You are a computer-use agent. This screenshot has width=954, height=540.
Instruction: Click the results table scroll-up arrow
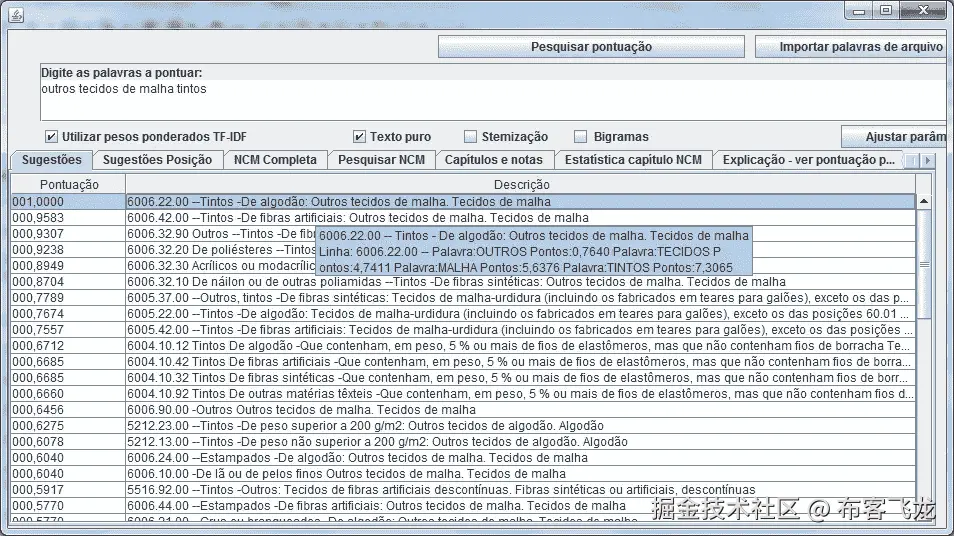pos(924,201)
